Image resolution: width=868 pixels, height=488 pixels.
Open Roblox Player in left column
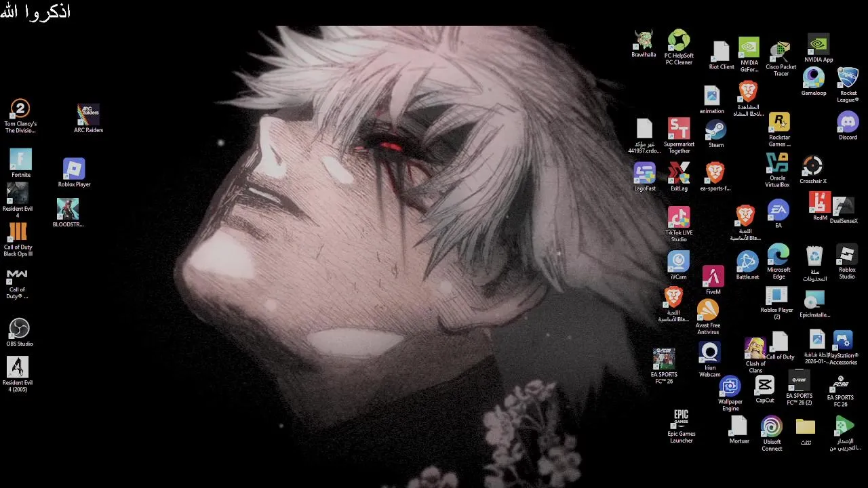click(x=74, y=173)
